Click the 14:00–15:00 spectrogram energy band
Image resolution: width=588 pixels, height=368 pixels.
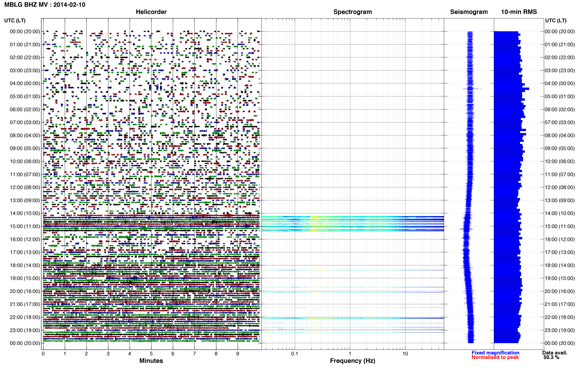(353, 223)
